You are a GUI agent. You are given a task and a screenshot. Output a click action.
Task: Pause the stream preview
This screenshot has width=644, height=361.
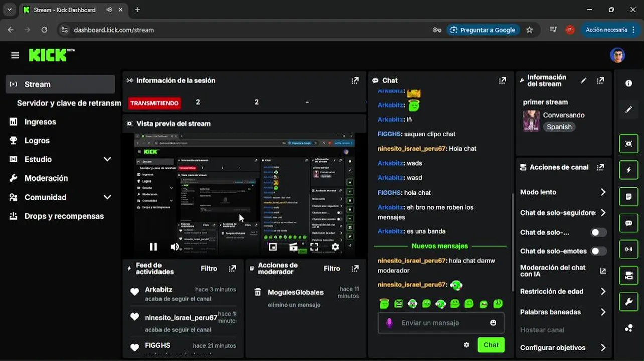(153, 247)
